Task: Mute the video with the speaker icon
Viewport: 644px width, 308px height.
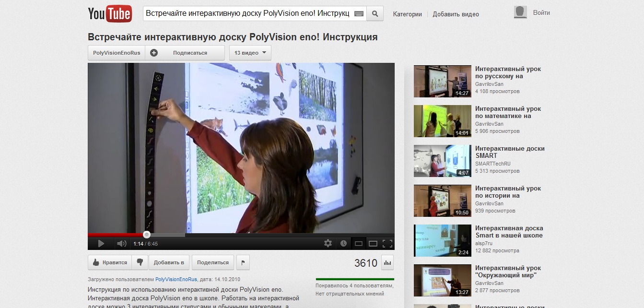Action: (x=122, y=244)
